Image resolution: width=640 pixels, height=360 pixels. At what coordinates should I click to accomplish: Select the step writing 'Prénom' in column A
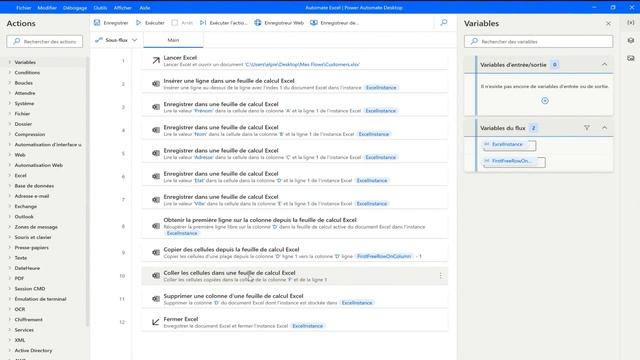tap(295, 107)
